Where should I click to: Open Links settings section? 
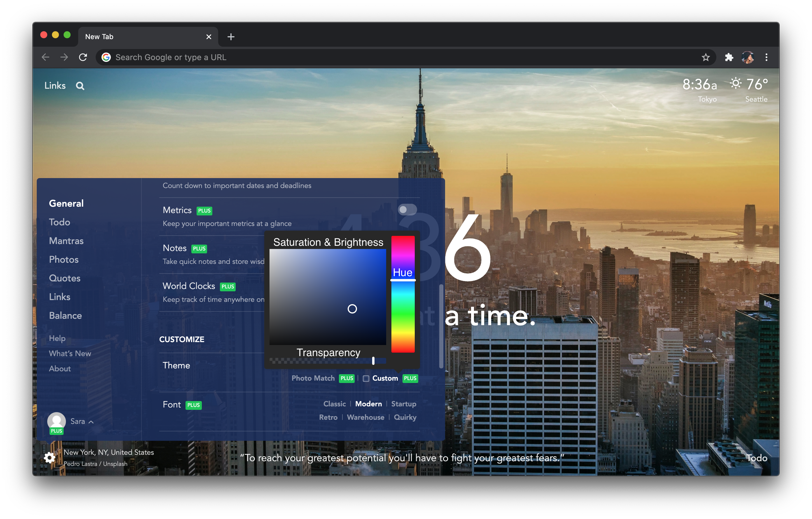(x=59, y=297)
